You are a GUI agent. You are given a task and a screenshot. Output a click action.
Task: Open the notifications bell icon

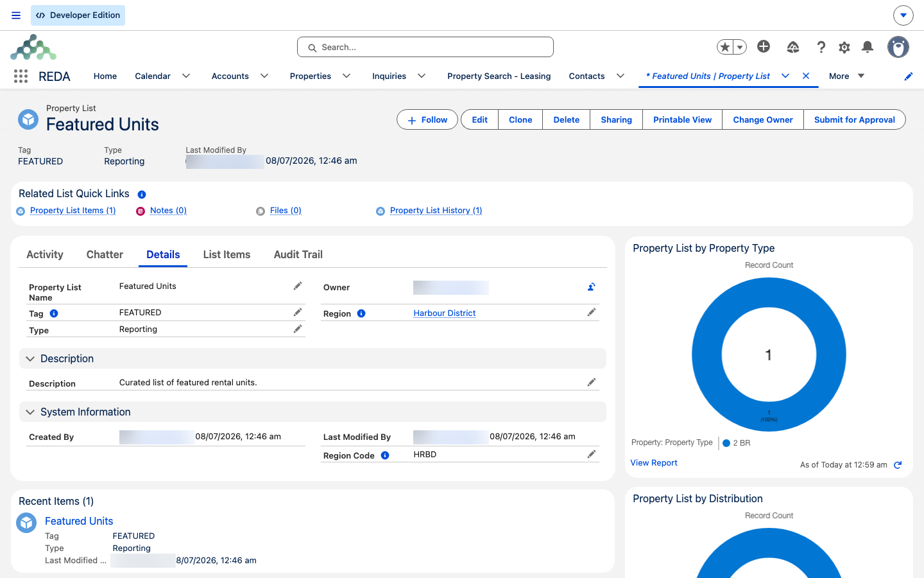[868, 47]
